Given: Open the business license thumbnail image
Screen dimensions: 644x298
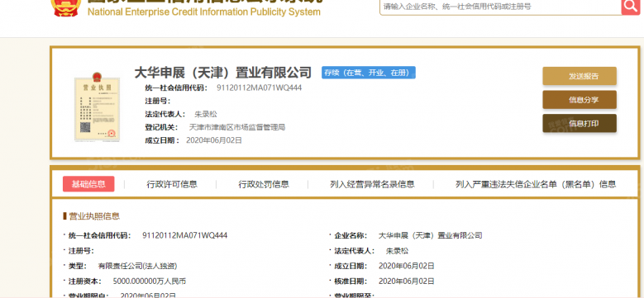Looking at the screenshot, I should (97, 106).
